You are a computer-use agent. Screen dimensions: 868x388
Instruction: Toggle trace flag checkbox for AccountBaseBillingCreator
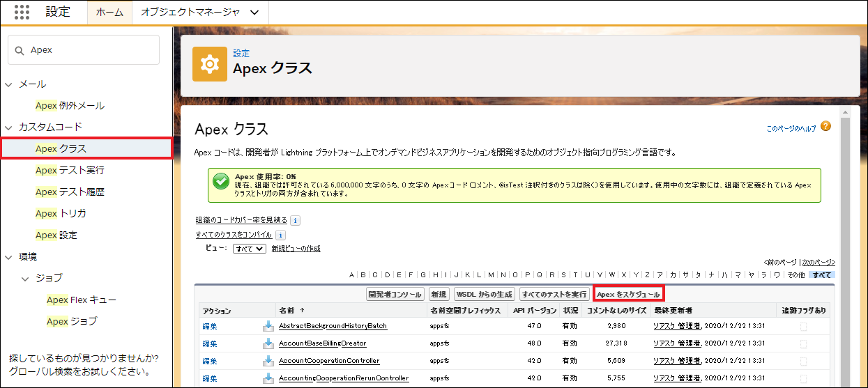click(804, 343)
